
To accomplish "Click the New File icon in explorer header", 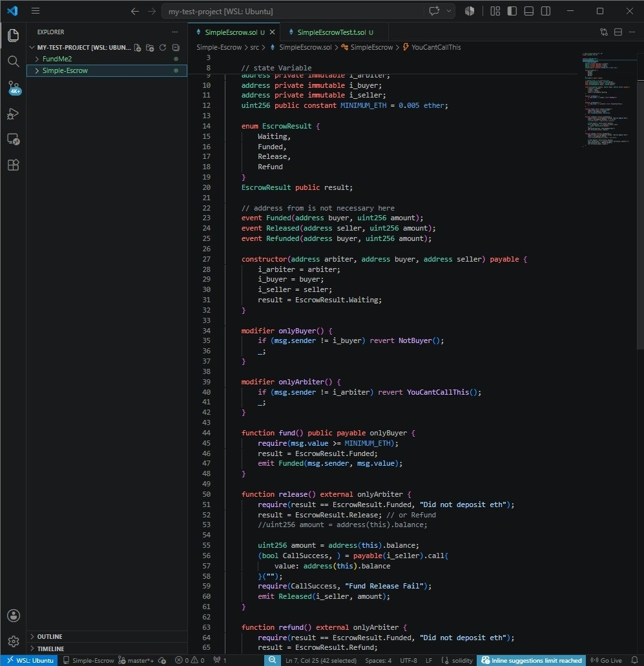I will tap(138, 48).
